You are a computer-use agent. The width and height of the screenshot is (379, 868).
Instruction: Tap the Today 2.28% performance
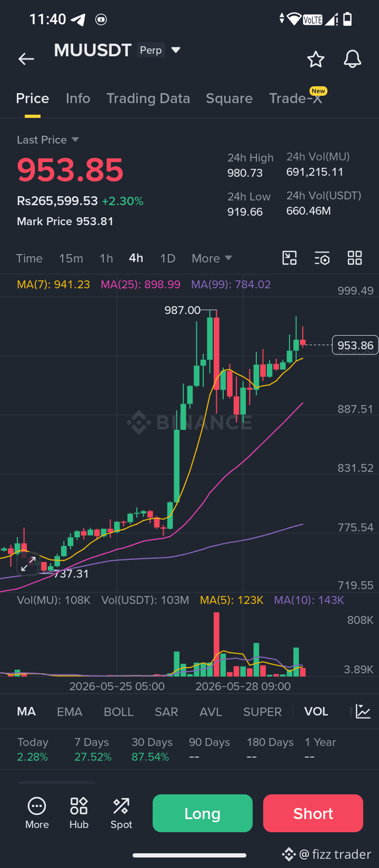33,750
